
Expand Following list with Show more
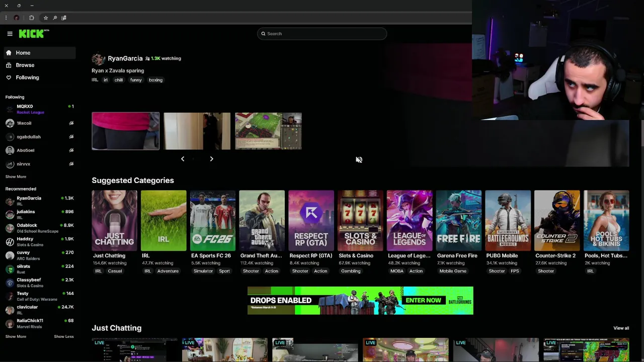tap(16, 176)
